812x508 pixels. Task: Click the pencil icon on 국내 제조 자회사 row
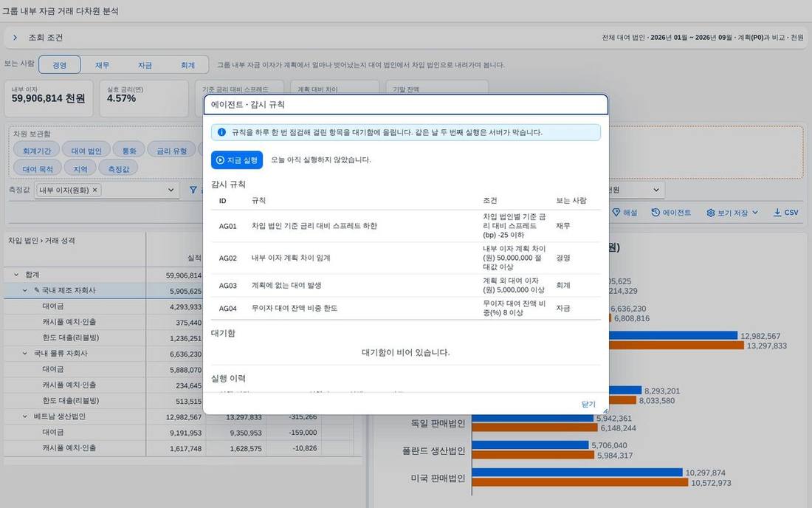[x=37, y=290]
